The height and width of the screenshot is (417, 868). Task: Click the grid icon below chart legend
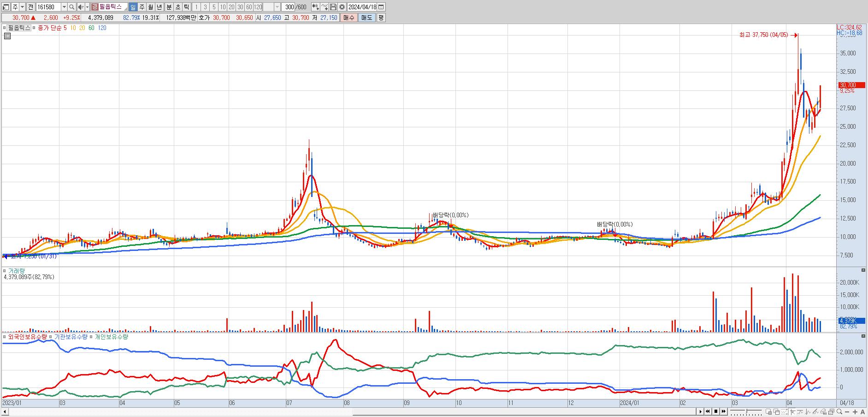(x=7, y=36)
